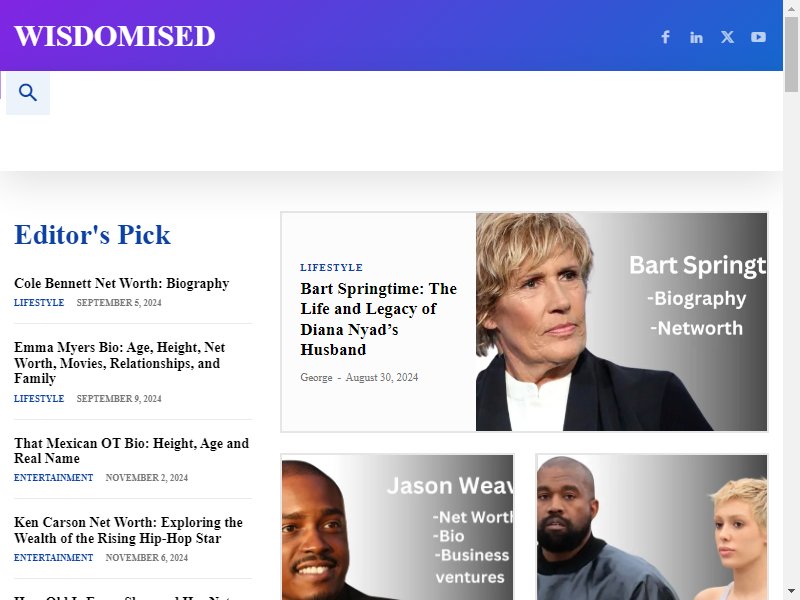
Task: Open the Jason Weaver thumbnail
Action: click(x=397, y=527)
